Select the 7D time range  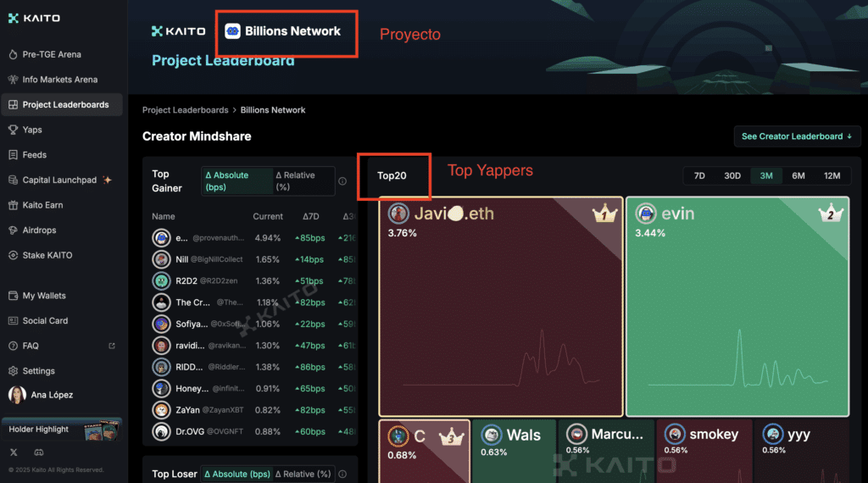click(x=699, y=176)
